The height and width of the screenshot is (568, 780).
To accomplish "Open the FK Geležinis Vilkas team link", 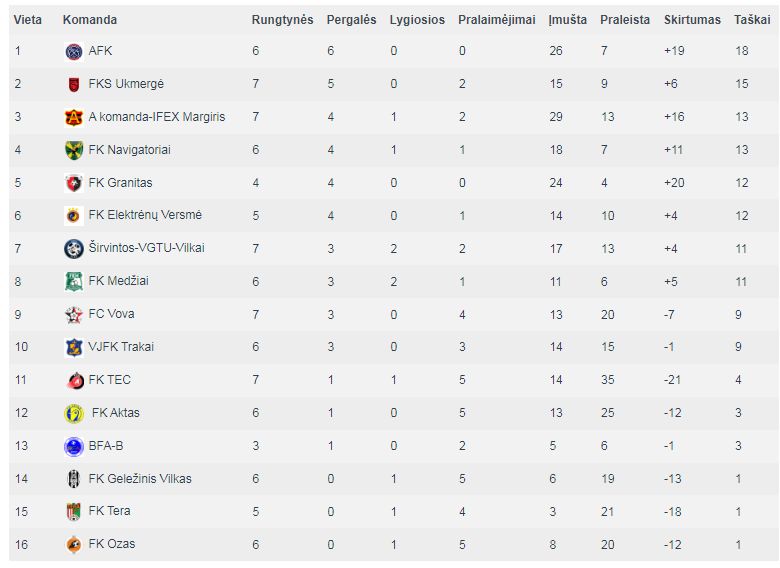I will (140, 479).
